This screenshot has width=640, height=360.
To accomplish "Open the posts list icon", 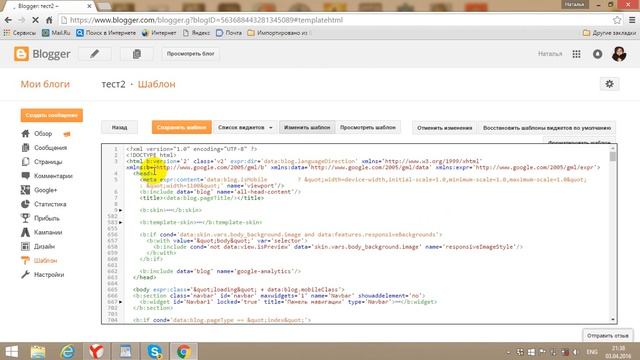I will point(137,54).
